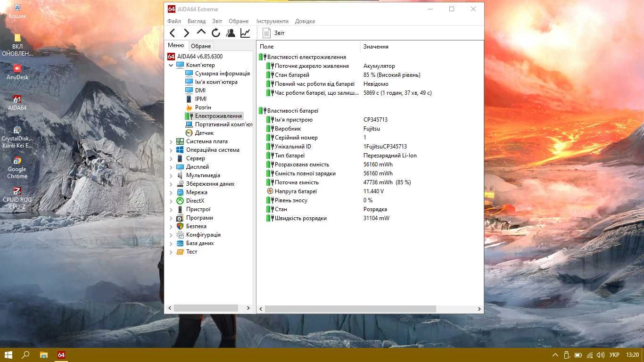Open the Вигляд menu

click(197, 21)
